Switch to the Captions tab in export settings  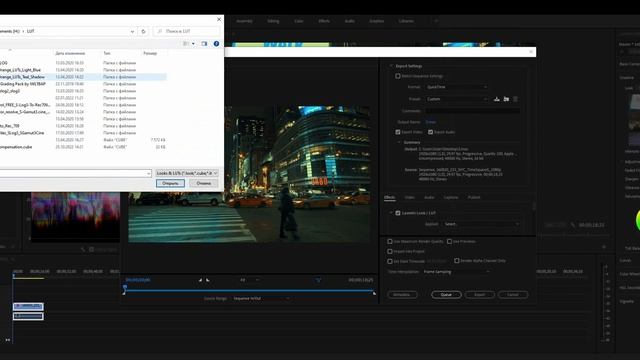451,198
